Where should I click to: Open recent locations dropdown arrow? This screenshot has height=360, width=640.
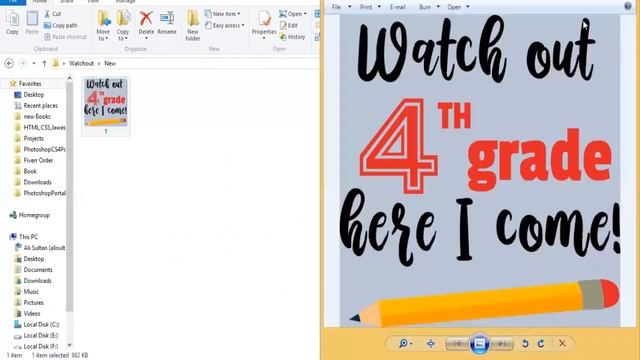(x=33, y=63)
